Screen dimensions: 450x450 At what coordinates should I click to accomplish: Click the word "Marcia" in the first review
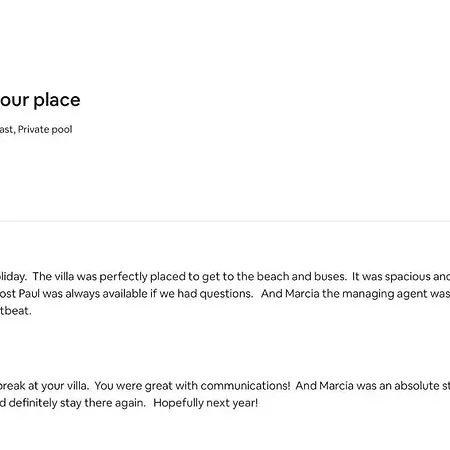tap(303, 294)
